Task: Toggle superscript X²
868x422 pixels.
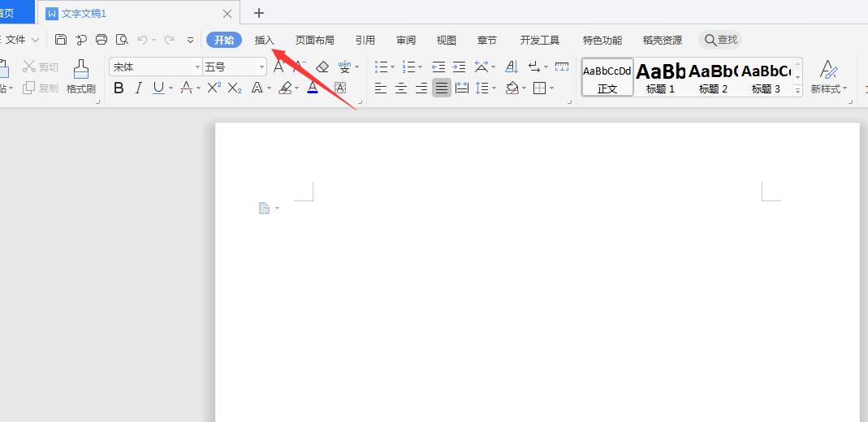Action: 214,88
